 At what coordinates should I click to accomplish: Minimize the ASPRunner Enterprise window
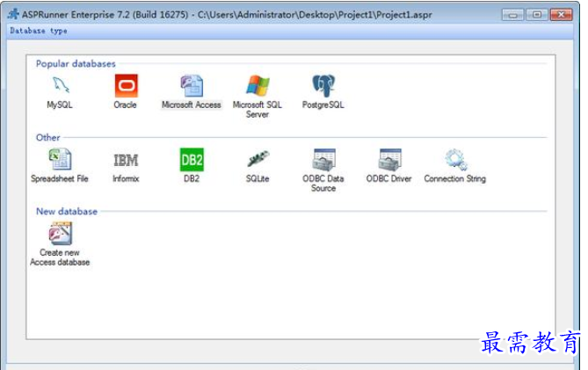click(x=512, y=15)
